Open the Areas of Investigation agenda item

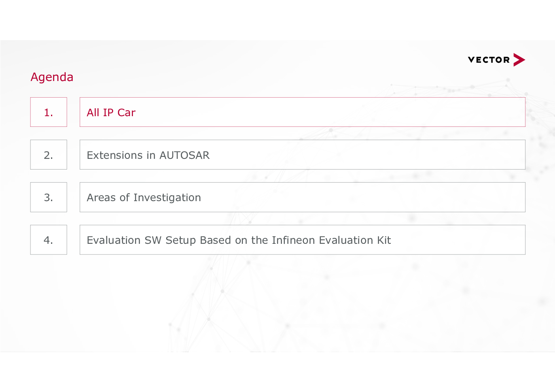pos(303,197)
